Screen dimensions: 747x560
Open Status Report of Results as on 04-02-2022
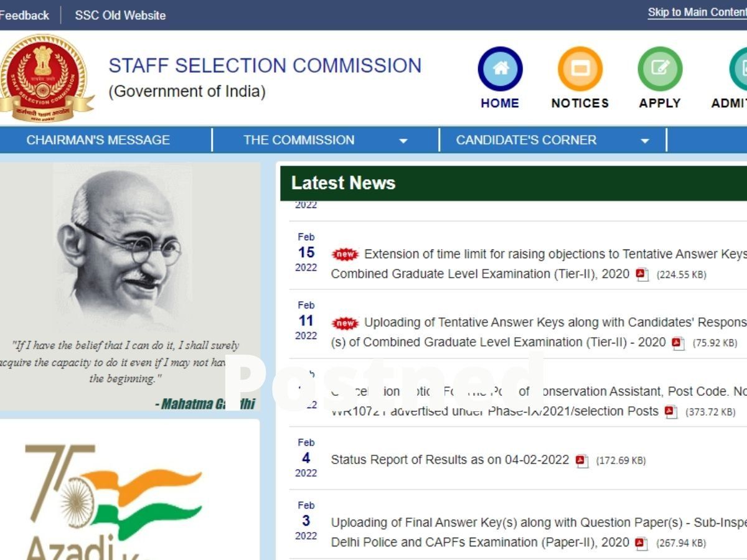450,460
